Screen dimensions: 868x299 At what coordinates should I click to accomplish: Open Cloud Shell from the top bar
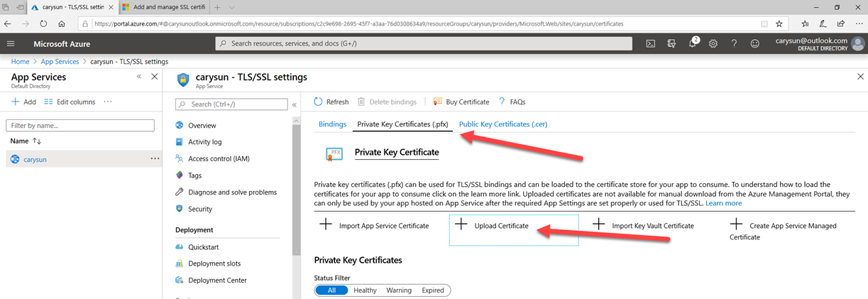tap(650, 43)
